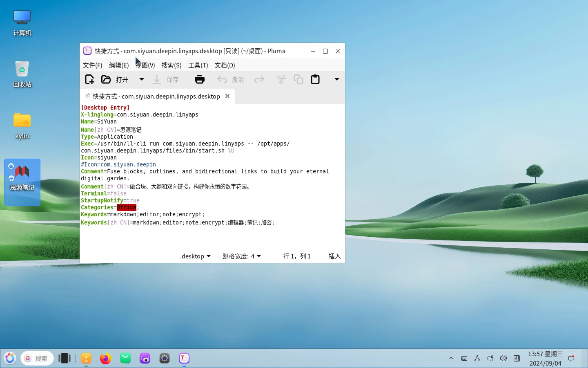Screen dimensions: 588x368
Task: Click the Open file toolbar button
Action: pos(115,79)
